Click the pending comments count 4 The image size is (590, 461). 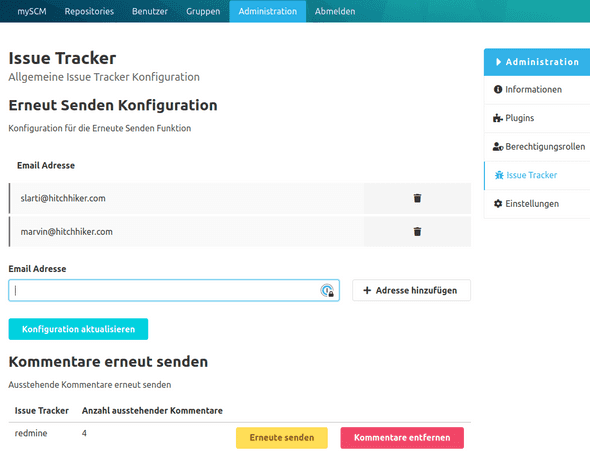point(84,433)
